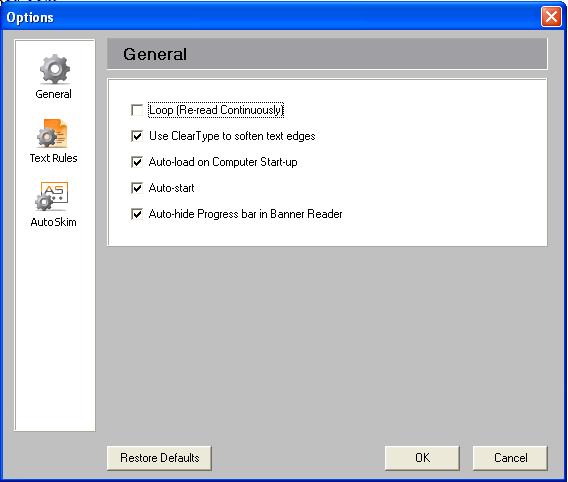Screen dimensions: 568x482
Task: Click the Auto-hide Progress bar label text
Action: tap(246, 214)
